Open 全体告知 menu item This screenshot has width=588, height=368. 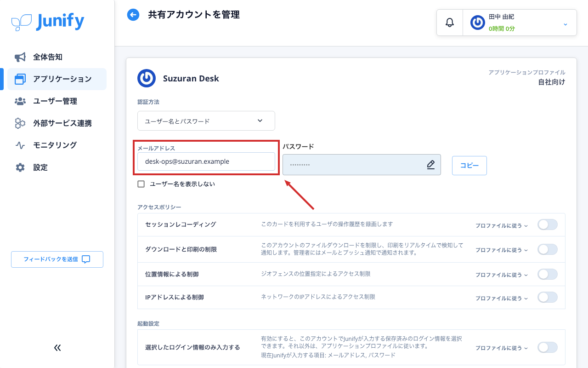point(57,57)
